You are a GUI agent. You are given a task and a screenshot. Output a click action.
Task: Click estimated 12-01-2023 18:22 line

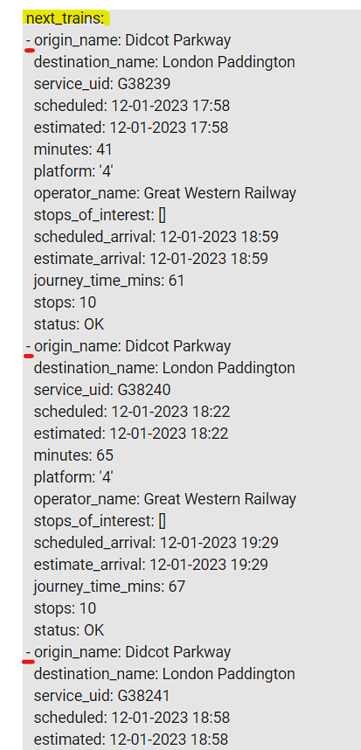[x=131, y=433]
